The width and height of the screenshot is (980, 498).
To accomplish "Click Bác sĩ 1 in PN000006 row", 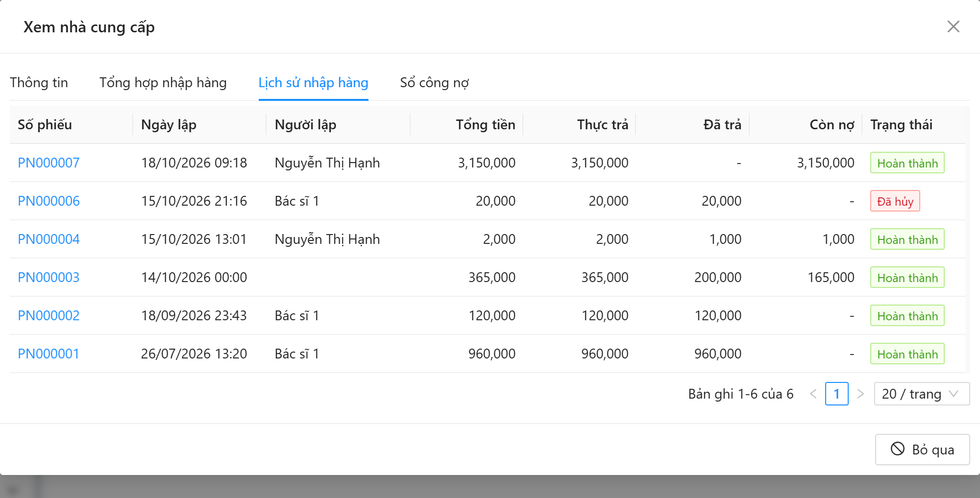I will [x=297, y=201].
